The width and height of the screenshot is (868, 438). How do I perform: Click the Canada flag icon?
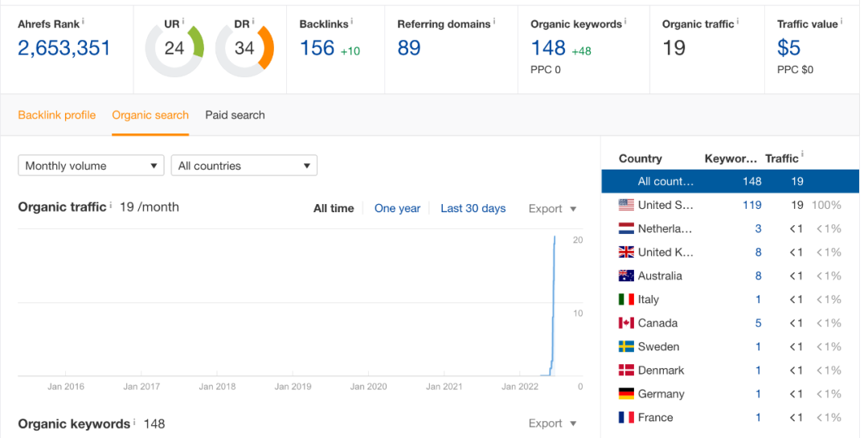point(626,323)
